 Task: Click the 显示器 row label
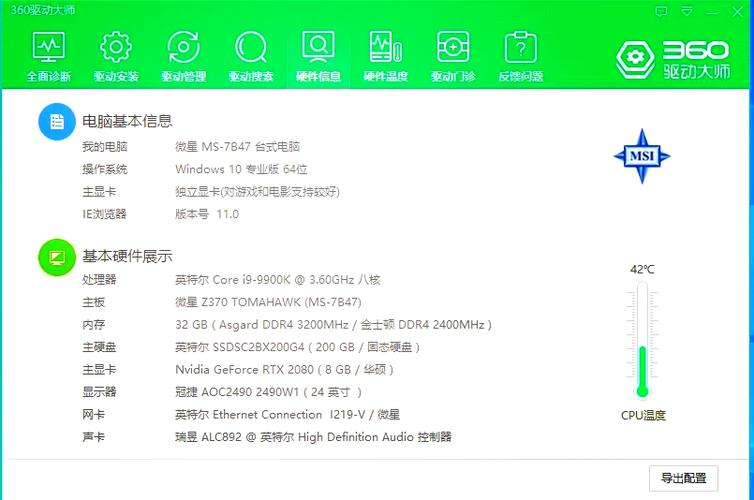99,392
